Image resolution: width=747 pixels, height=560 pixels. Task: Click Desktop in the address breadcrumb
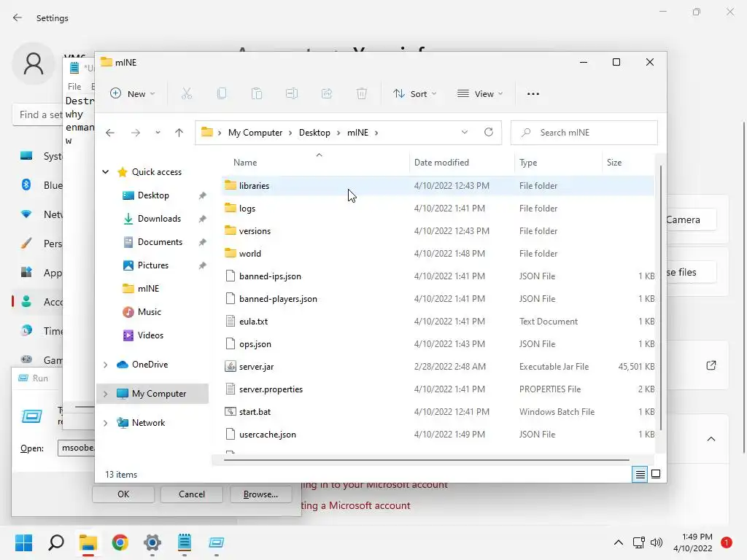pyautogui.click(x=314, y=133)
